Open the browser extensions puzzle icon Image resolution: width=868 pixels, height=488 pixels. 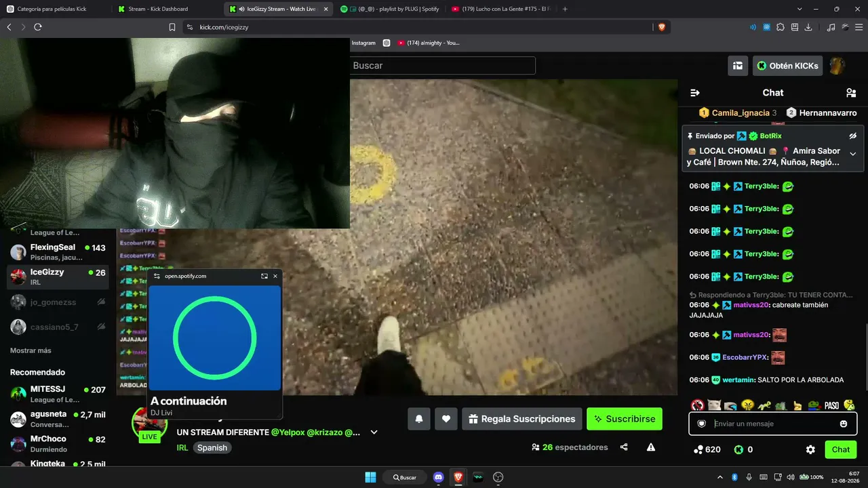click(781, 27)
